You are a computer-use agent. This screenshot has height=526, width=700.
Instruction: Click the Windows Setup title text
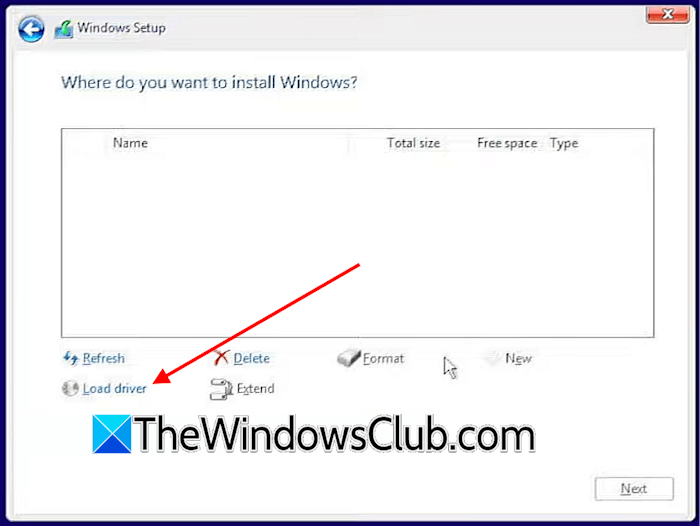click(121, 28)
